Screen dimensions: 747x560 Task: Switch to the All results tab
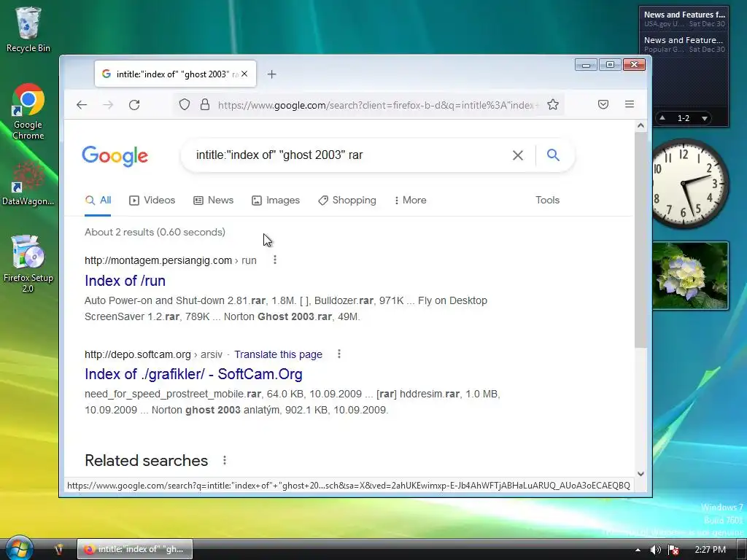click(98, 201)
